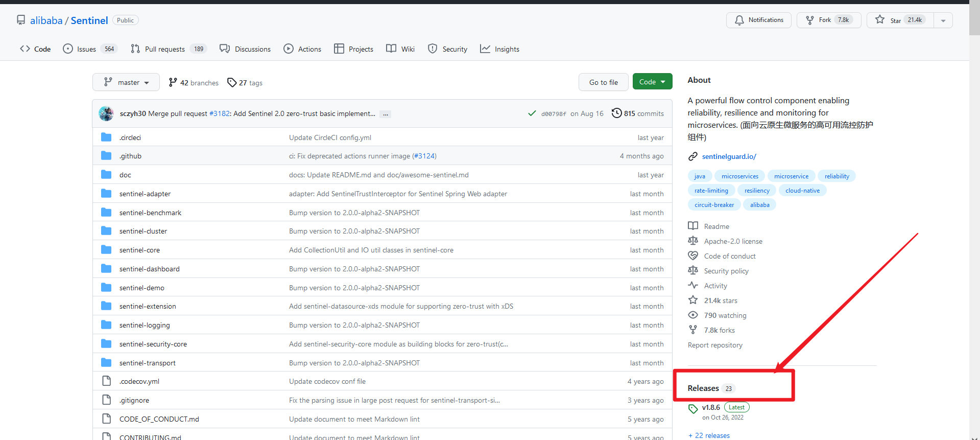Star the Sentinel repository
Image resolution: width=980 pixels, height=440 pixels.
900,20
